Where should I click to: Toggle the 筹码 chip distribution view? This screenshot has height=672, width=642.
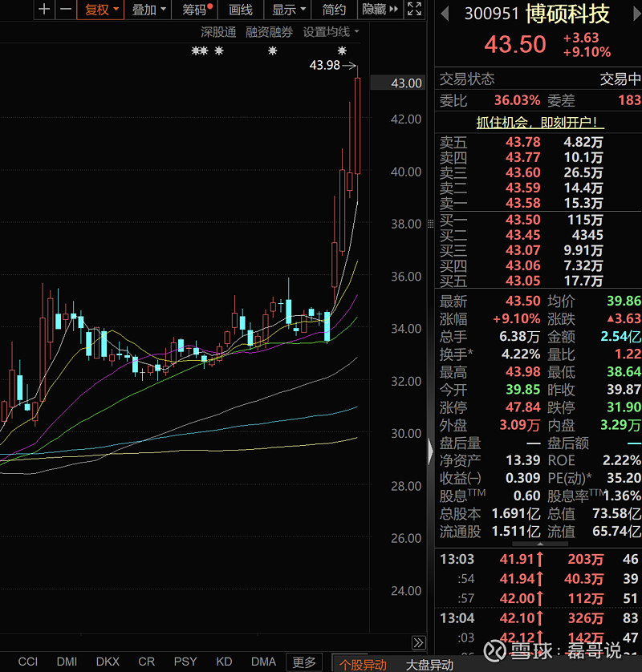pyautogui.click(x=197, y=10)
